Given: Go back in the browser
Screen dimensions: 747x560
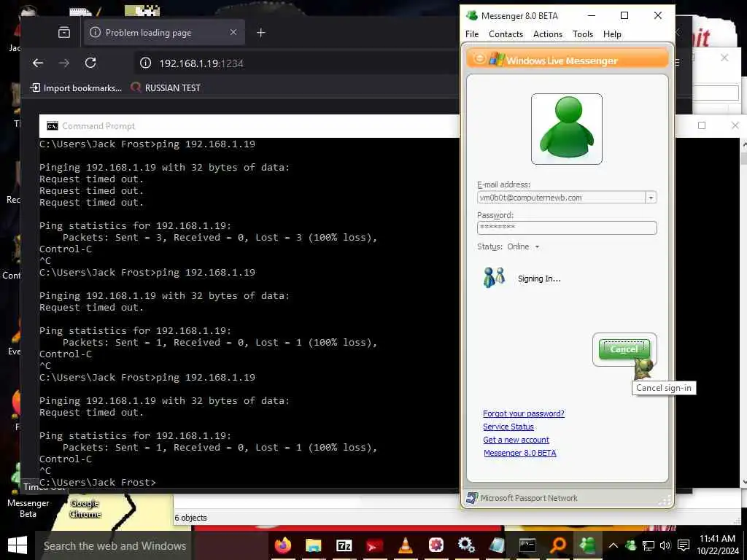Looking at the screenshot, I should [x=38, y=63].
